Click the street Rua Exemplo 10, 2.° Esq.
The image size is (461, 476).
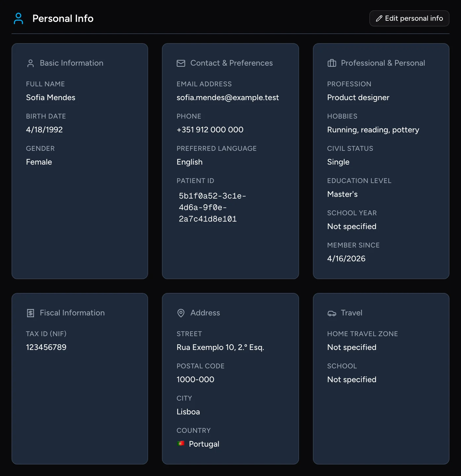220,347
